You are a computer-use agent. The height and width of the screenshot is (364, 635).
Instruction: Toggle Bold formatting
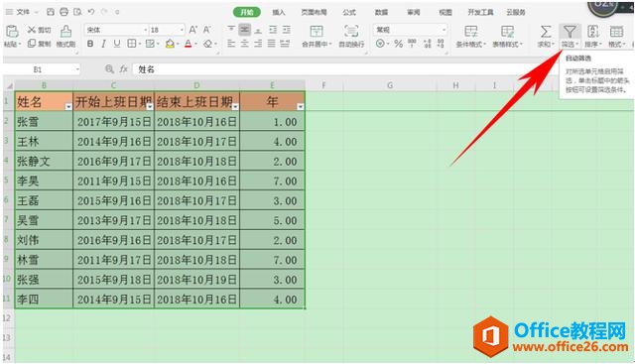[x=90, y=44]
